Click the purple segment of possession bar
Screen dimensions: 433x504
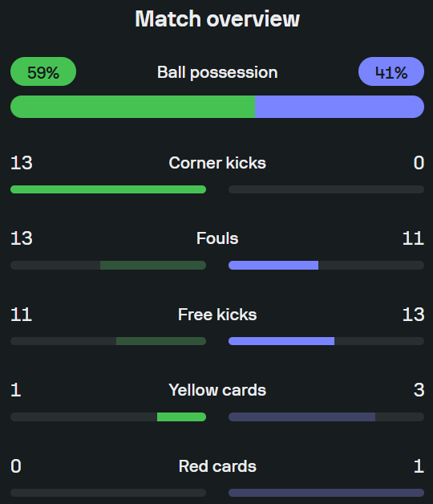339,107
